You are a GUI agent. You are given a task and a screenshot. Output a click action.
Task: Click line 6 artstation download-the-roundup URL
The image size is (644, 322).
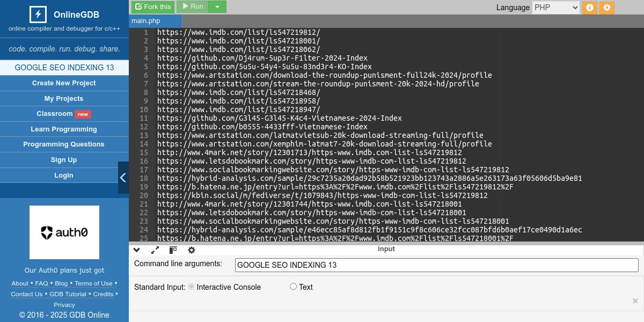pos(325,75)
